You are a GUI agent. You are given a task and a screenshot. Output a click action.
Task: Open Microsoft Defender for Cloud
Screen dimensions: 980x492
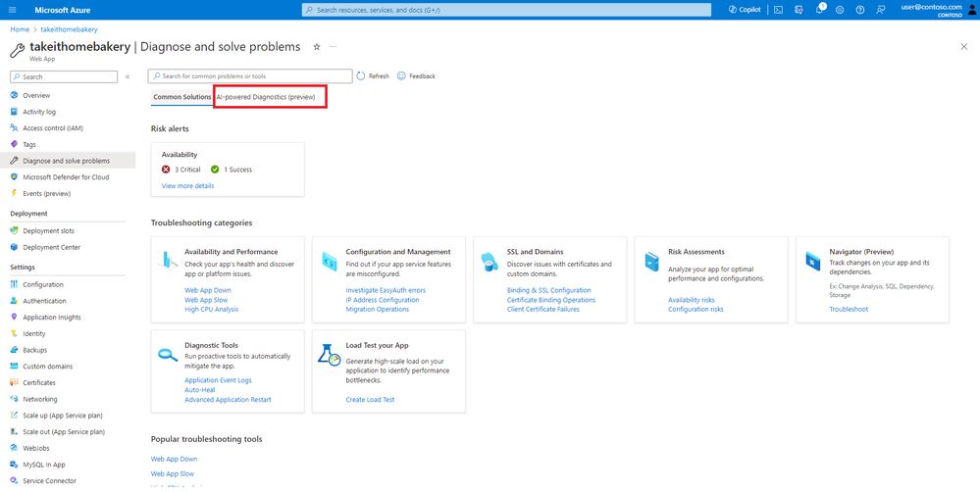68,177
